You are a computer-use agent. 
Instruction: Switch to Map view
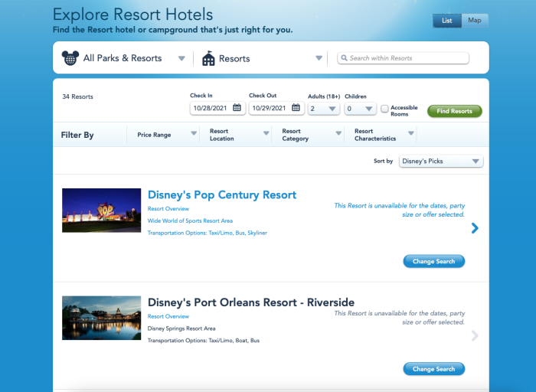475,21
